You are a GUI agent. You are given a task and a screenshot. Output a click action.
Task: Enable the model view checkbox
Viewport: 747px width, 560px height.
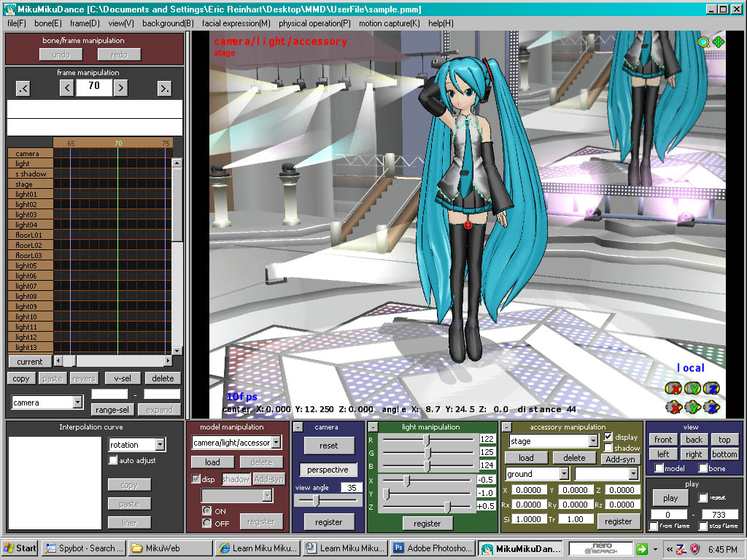click(x=659, y=468)
